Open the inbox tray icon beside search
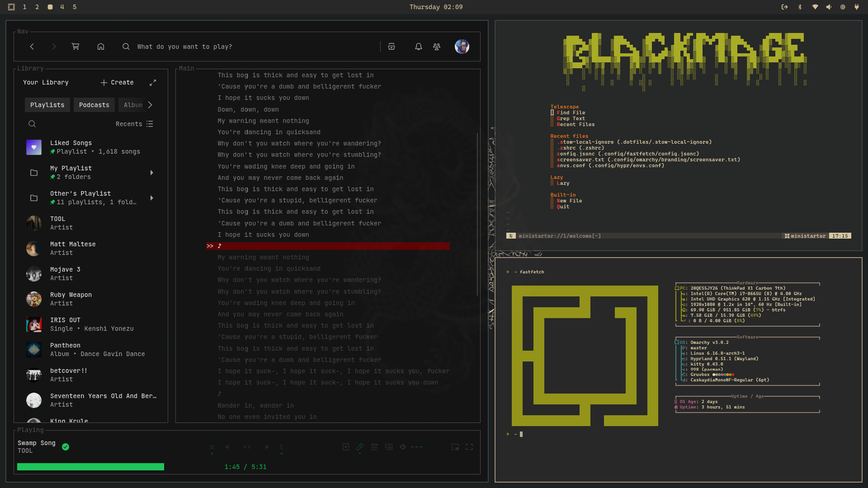The width and height of the screenshot is (868, 488). (392, 47)
